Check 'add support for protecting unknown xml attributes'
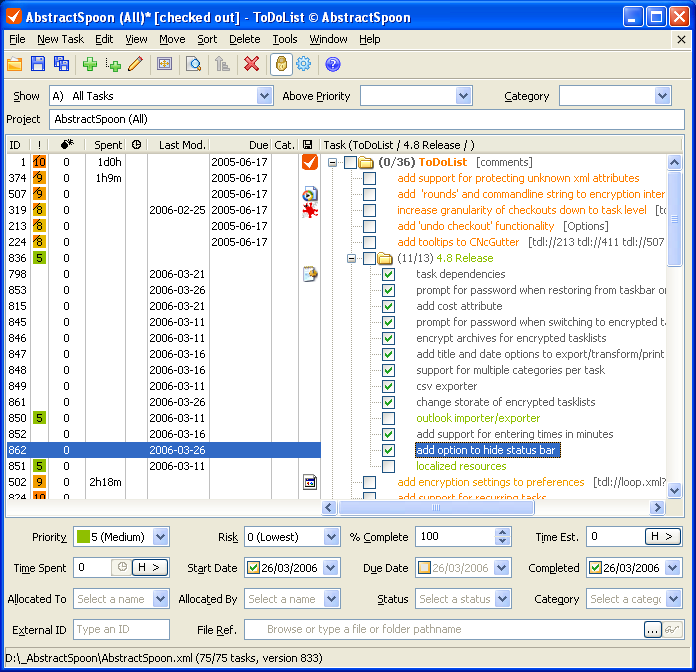The height and width of the screenshot is (672, 696). tap(369, 178)
